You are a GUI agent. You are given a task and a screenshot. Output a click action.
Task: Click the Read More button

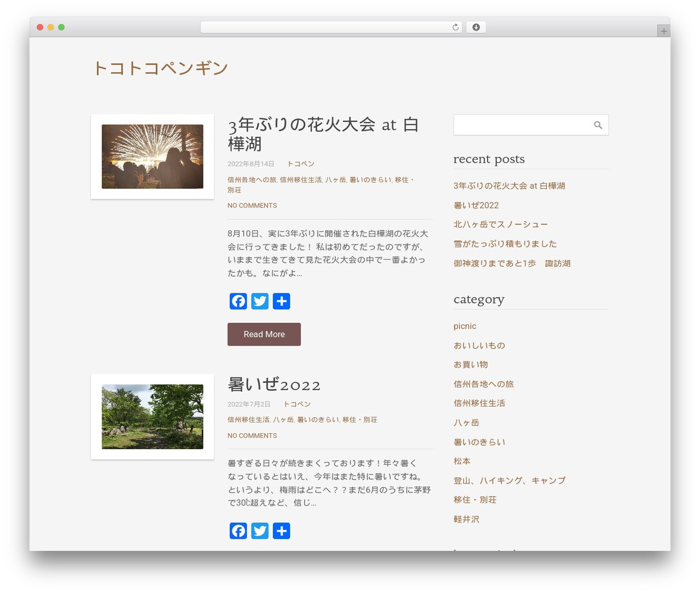coord(264,334)
